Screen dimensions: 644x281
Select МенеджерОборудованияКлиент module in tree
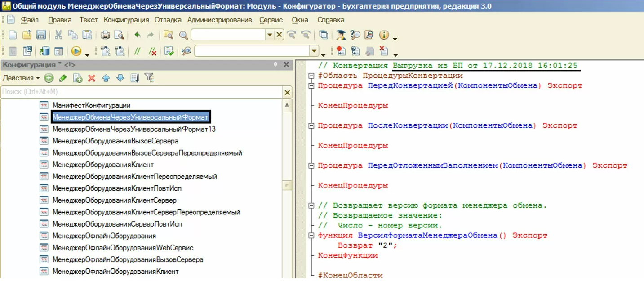pyautogui.click(x=103, y=165)
